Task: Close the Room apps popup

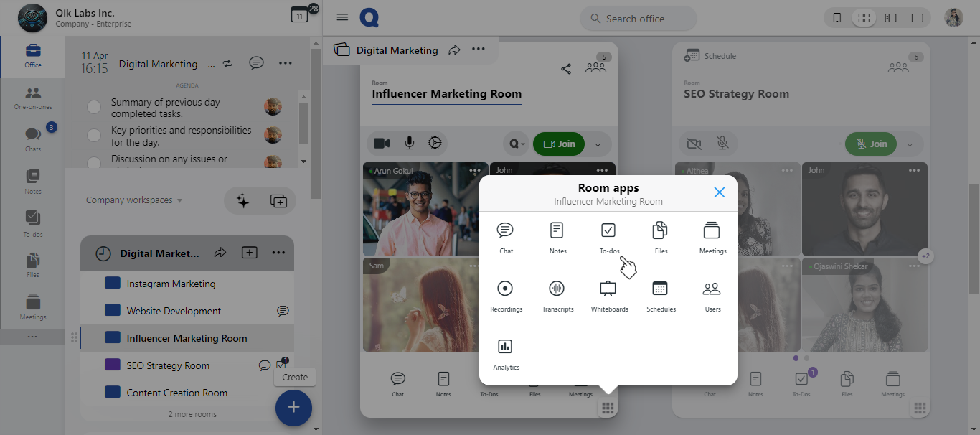Action: tap(720, 192)
